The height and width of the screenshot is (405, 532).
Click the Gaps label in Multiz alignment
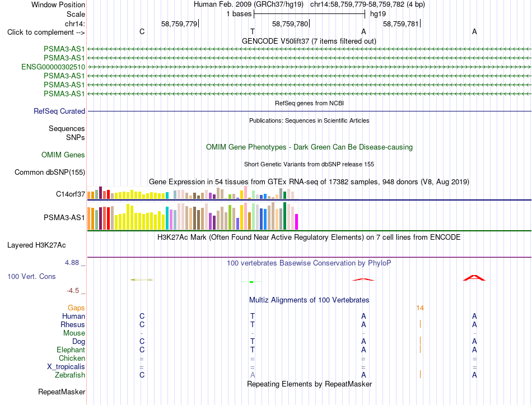76,308
